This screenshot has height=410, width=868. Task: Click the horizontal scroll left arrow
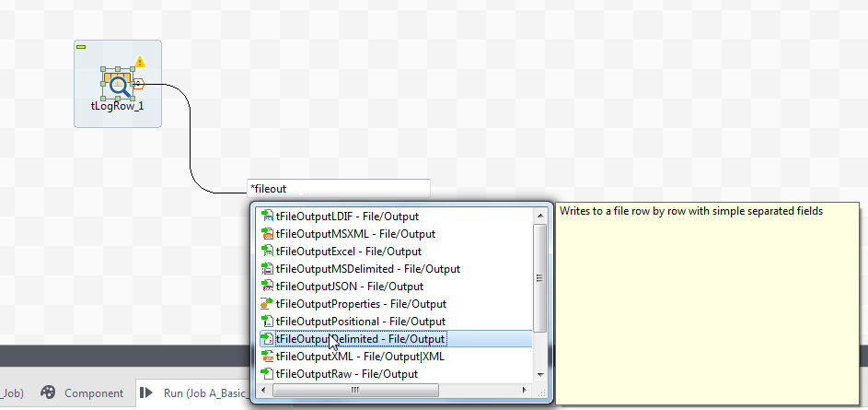pyautogui.click(x=264, y=390)
